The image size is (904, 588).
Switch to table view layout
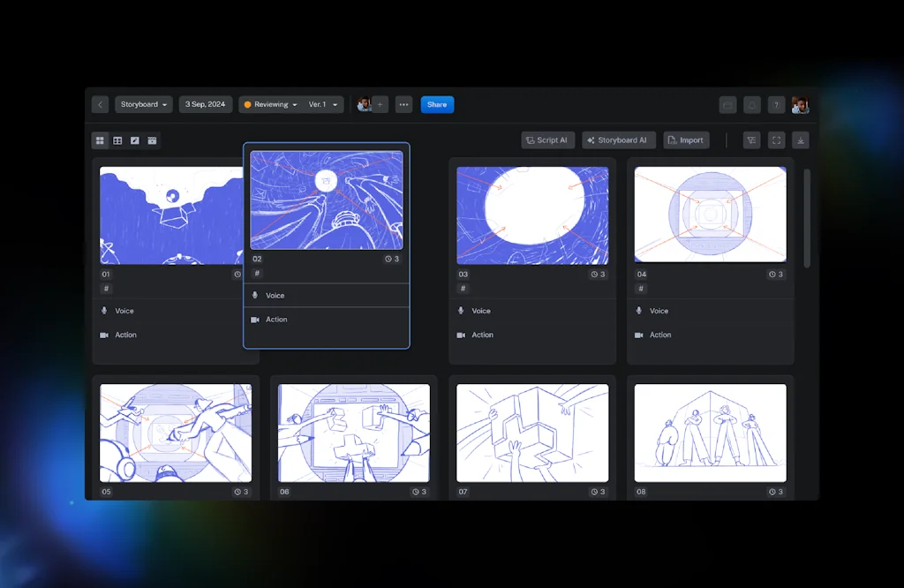[117, 140]
